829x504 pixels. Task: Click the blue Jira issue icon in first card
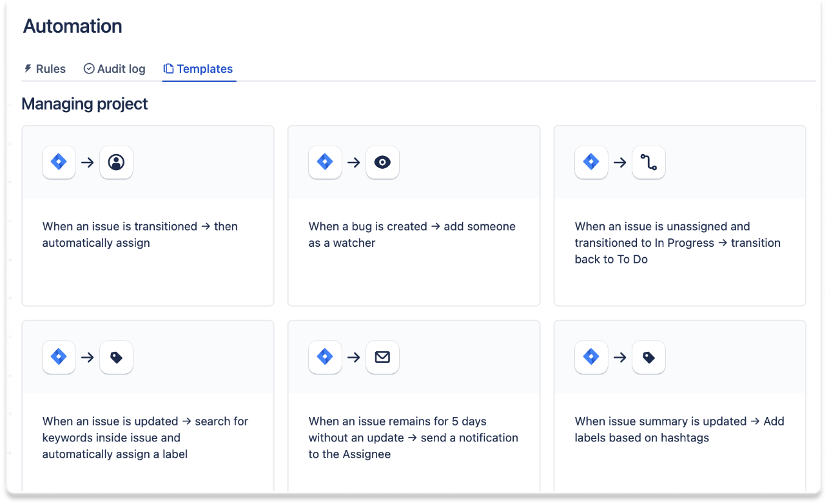click(59, 162)
